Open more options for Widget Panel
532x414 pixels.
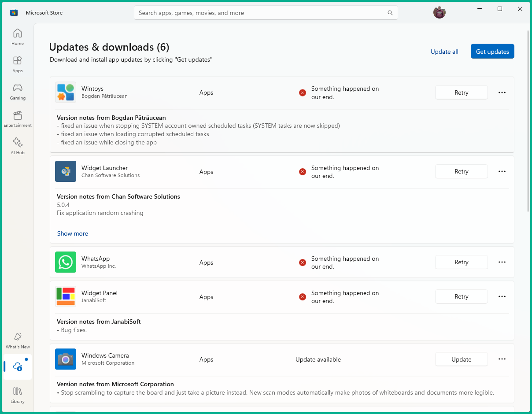[502, 296]
